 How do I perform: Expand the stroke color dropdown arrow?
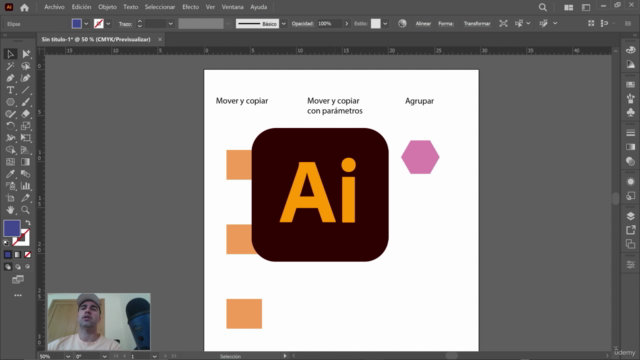pos(108,24)
